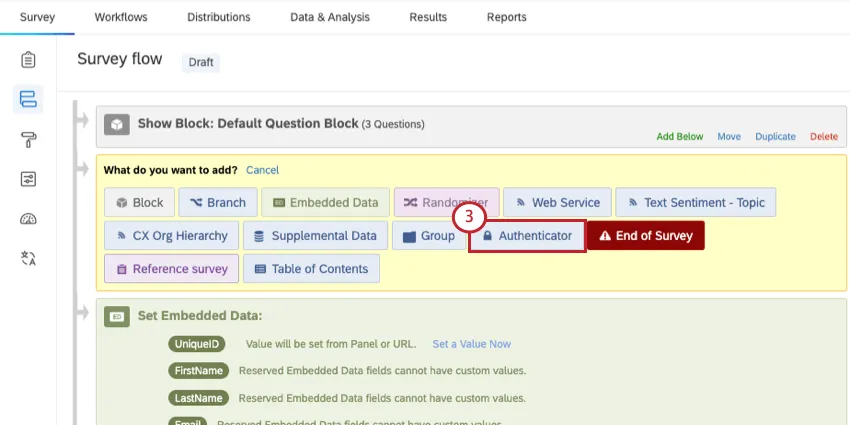Screen dimensions: 850x425
Task: Choose the Reference survey option
Action: [x=171, y=268]
